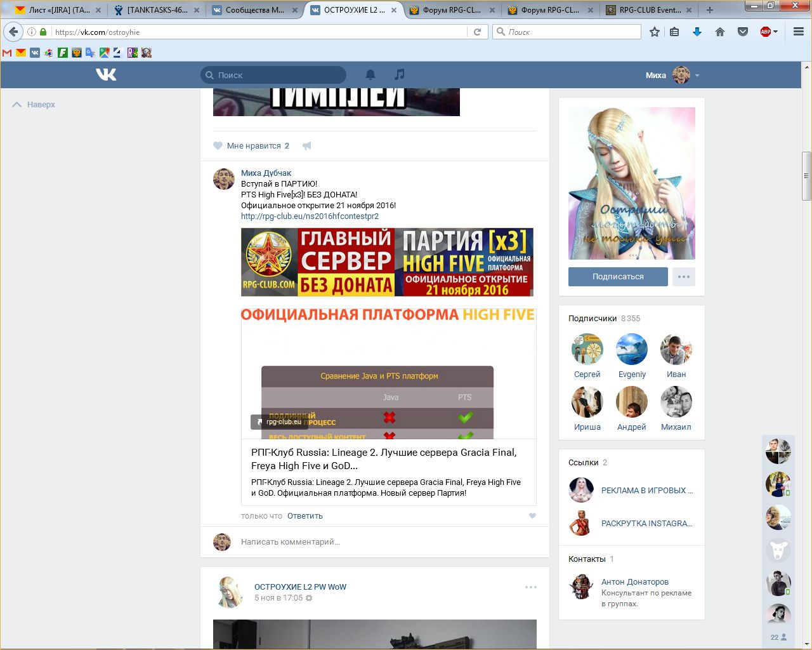
Task: Open subscriber Михаил's avatar
Action: [x=676, y=402]
